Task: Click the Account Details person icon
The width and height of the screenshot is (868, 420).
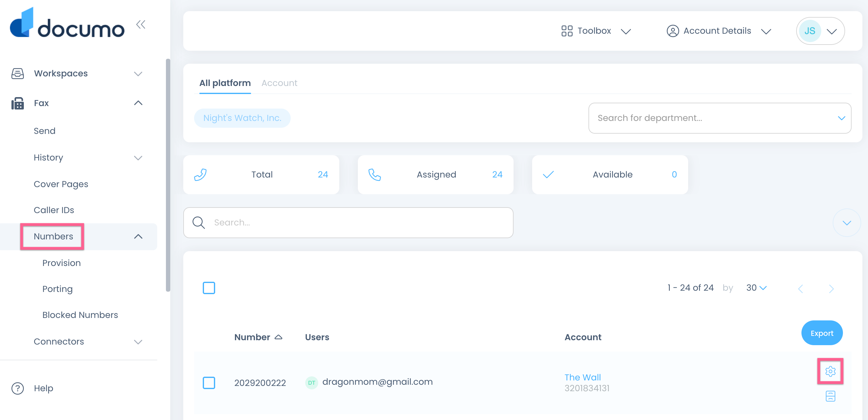Action: click(673, 31)
